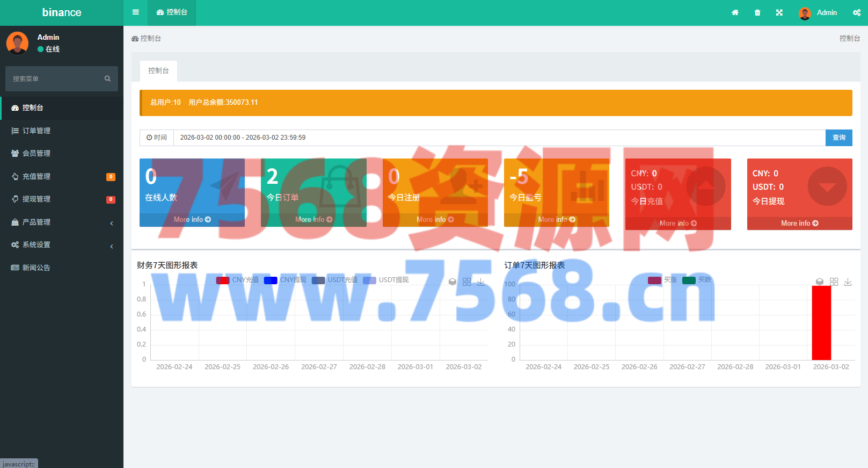
Task: Open the Admin user dropdown in header
Action: tap(818, 13)
